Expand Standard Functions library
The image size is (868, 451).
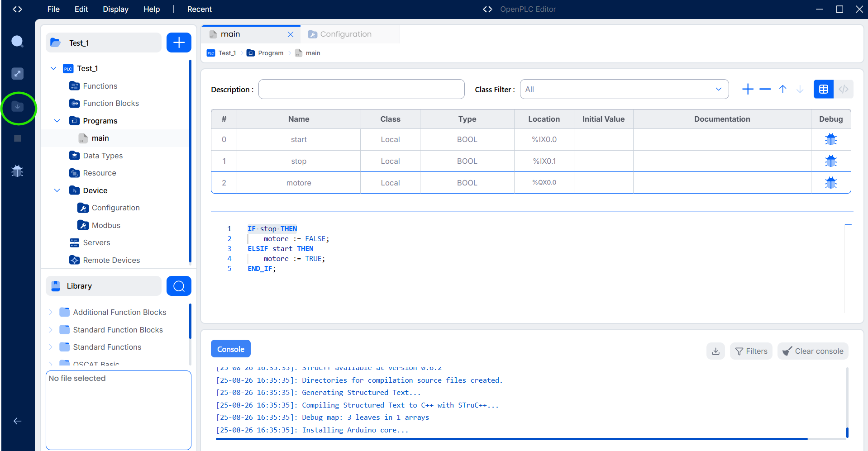tap(51, 347)
